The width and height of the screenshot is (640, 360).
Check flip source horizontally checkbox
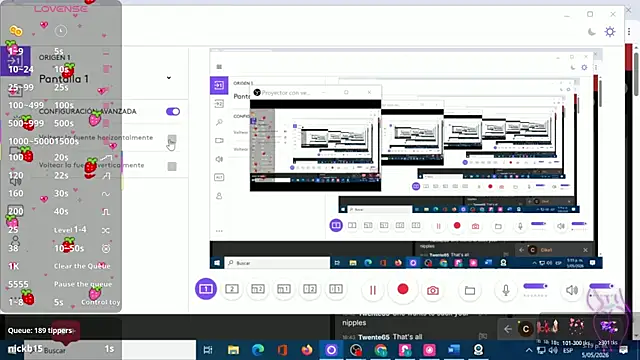click(172, 139)
